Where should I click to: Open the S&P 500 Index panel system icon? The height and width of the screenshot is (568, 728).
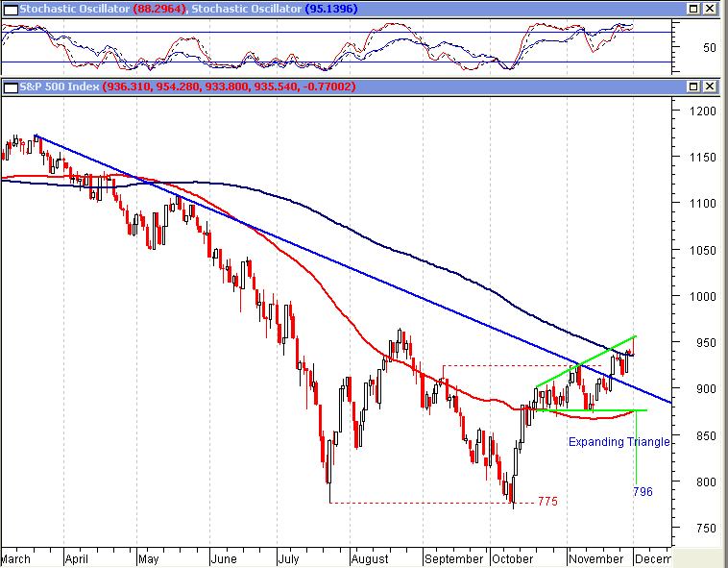tap(11, 86)
